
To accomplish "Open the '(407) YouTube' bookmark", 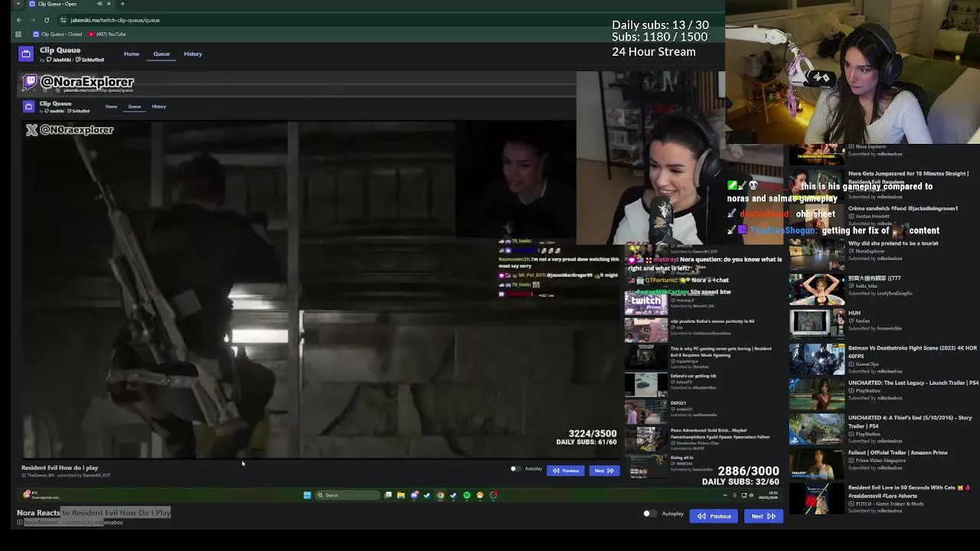I will (107, 34).
